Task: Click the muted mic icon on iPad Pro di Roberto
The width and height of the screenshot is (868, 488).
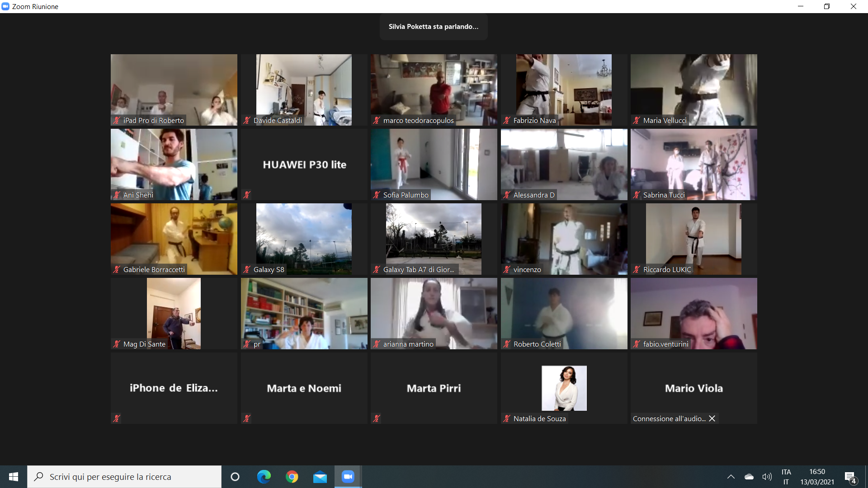Action: (117, 120)
